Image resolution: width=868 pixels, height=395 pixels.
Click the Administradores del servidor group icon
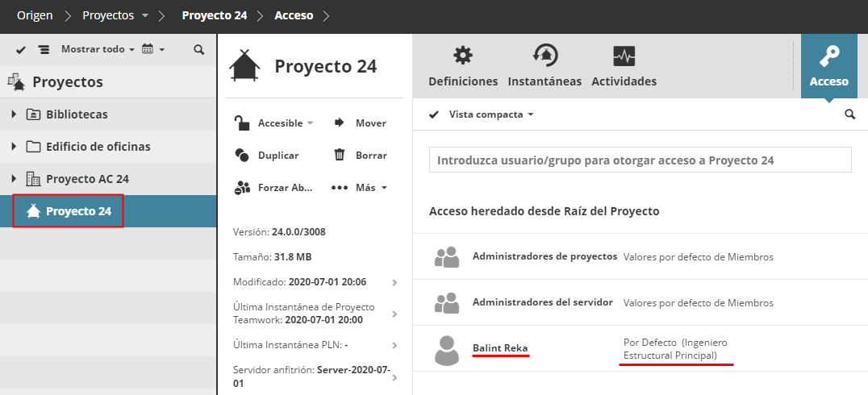(x=447, y=302)
